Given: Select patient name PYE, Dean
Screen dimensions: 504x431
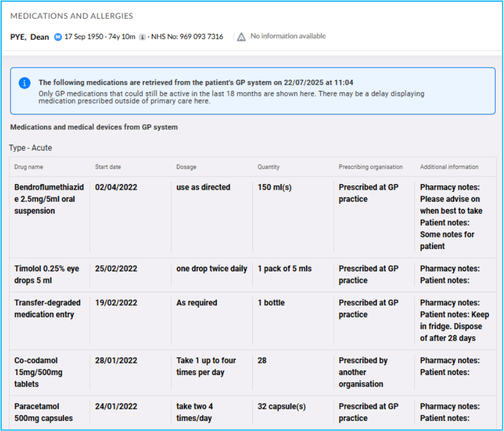Looking at the screenshot, I should [29, 37].
